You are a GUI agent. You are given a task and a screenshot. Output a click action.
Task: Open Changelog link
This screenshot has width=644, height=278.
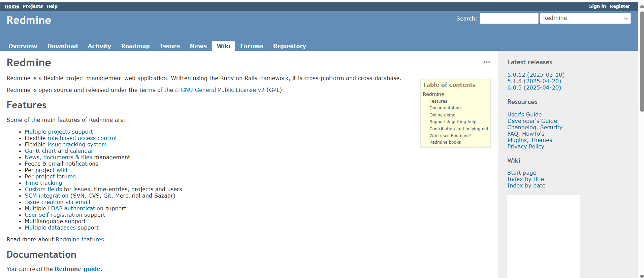522,127
